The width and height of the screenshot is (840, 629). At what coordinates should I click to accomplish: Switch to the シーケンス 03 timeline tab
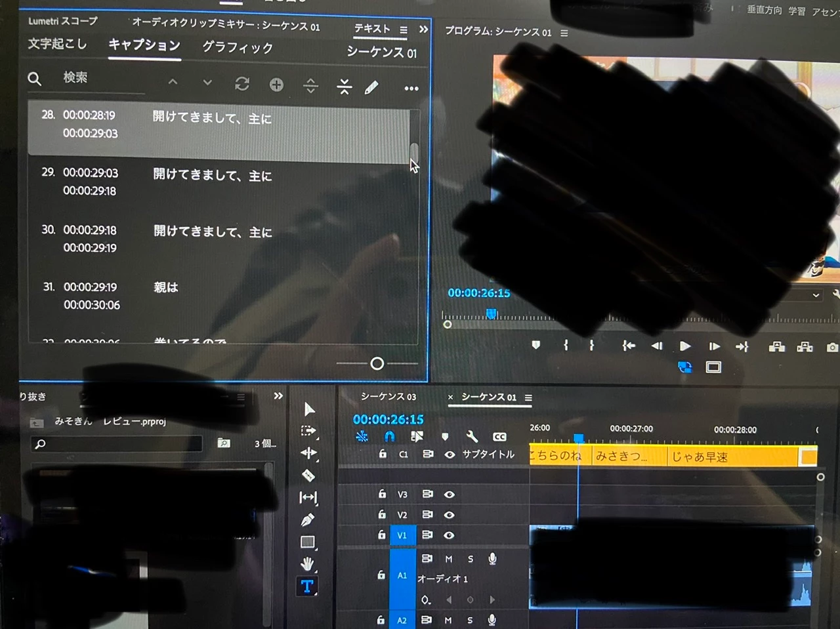coord(388,396)
